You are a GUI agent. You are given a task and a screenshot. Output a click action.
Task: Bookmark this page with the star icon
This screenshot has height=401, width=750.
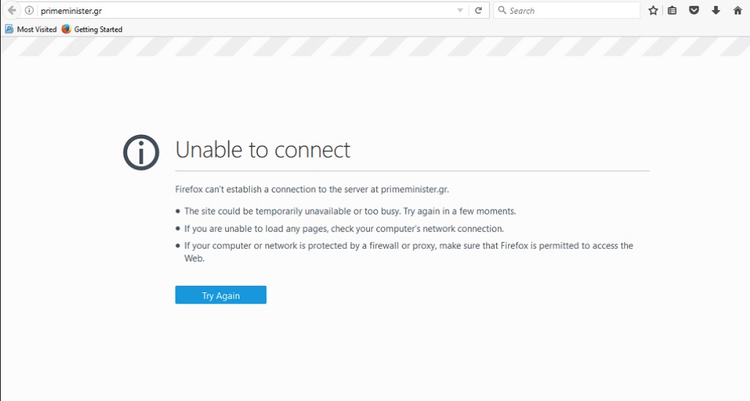[x=653, y=10]
